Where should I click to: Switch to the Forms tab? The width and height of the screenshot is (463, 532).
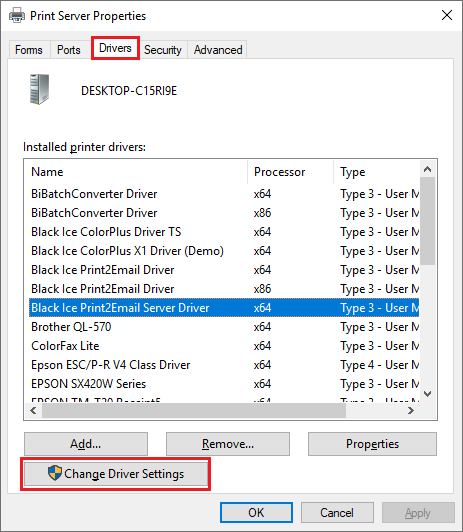pos(29,50)
